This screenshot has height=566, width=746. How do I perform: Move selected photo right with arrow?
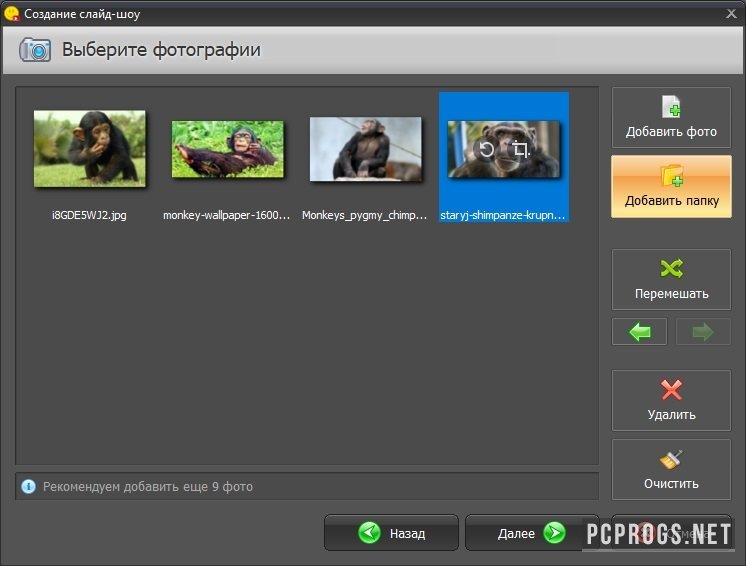(703, 332)
